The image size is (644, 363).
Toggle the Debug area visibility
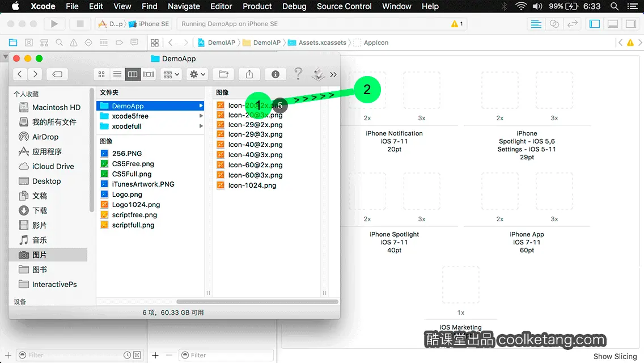[613, 24]
